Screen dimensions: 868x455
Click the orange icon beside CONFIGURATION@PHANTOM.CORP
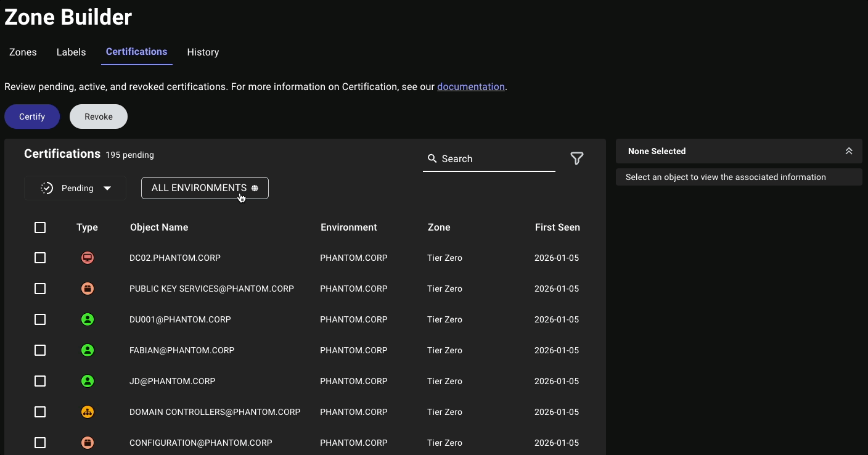[87, 443]
